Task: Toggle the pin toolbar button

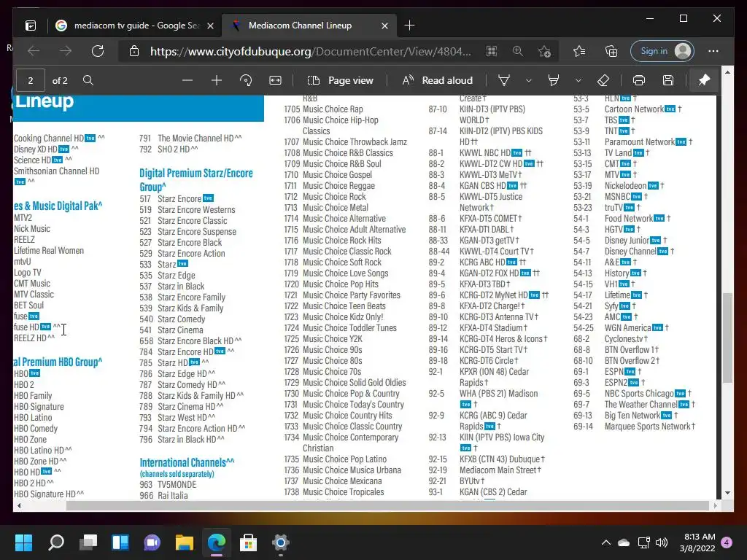Action: pyautogui.click(x=704, y=80)
